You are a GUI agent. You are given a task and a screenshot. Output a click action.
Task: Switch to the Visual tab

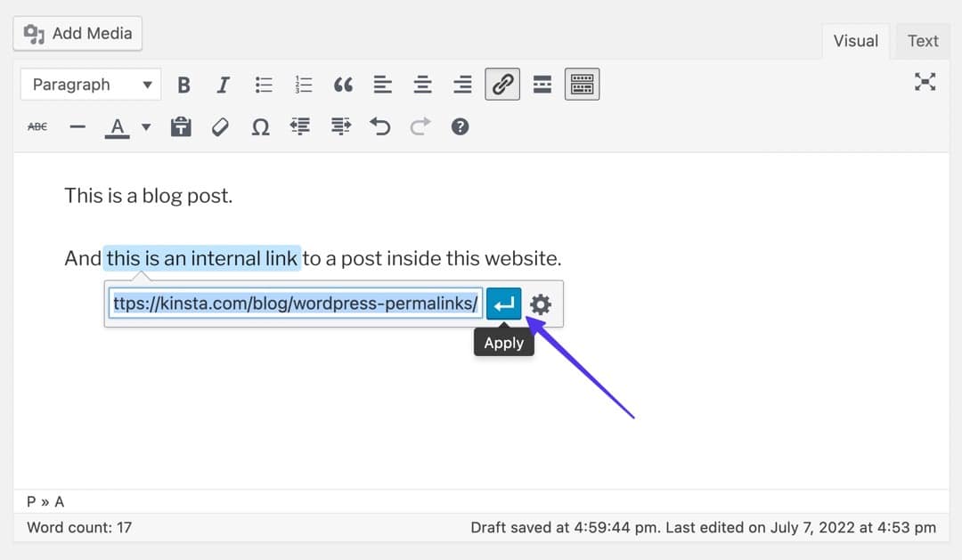click(855, 41)
